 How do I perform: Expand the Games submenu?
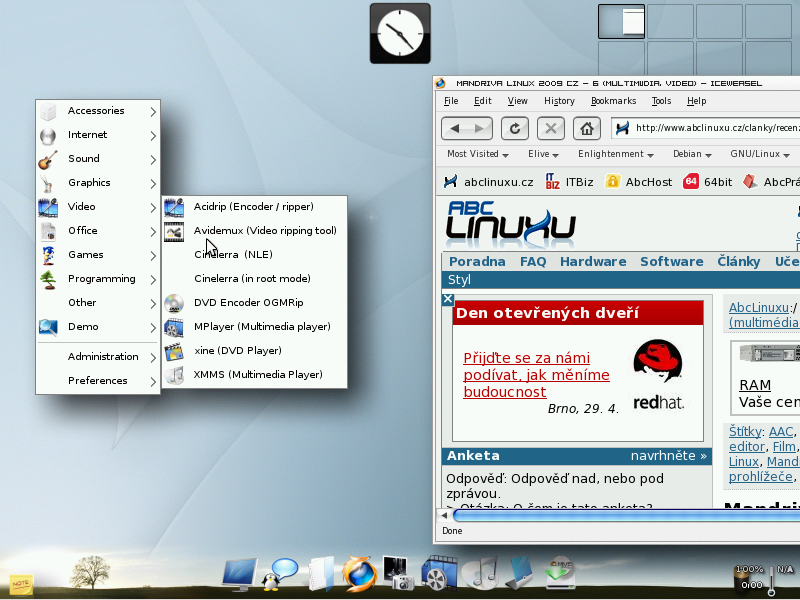(98, 255)
